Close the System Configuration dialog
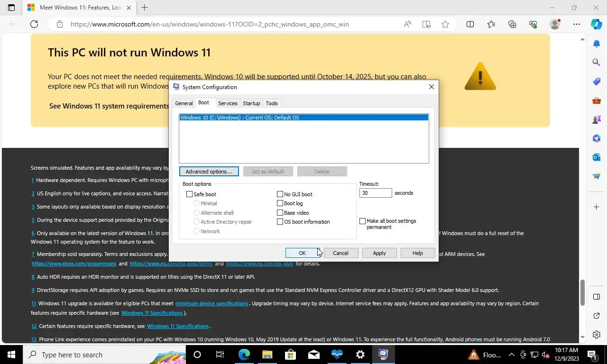 tap(431, 87)
